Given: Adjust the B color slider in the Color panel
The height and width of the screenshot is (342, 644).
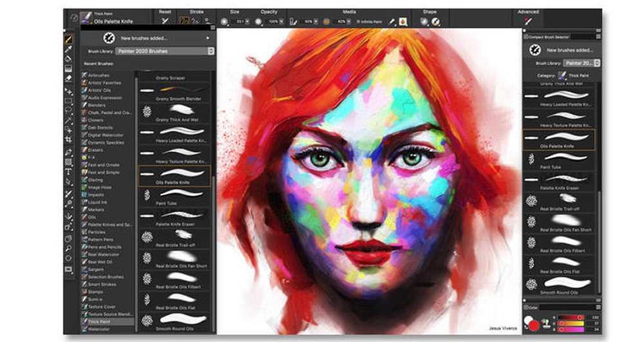Looking at the screenshot, I should 571,329.
